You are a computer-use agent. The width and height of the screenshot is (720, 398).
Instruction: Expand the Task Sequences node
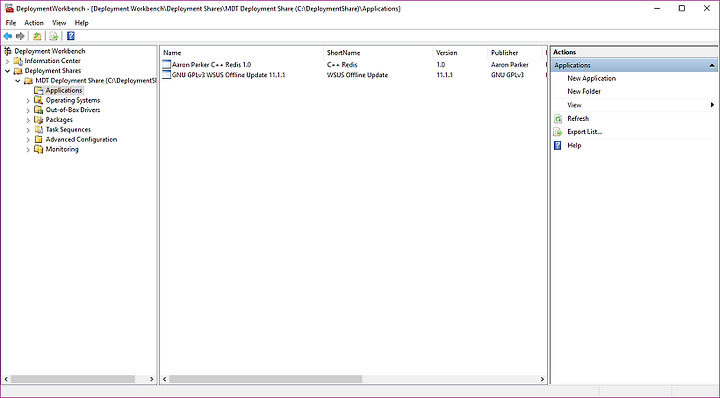click(28, 130)
